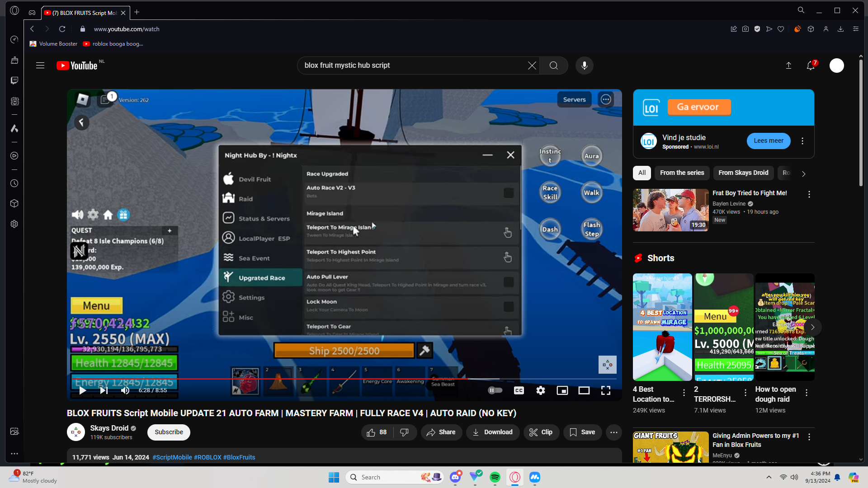Viewport: 868px width, 488px height.
Task: Like the video
Action: click(x=377, y=432)
